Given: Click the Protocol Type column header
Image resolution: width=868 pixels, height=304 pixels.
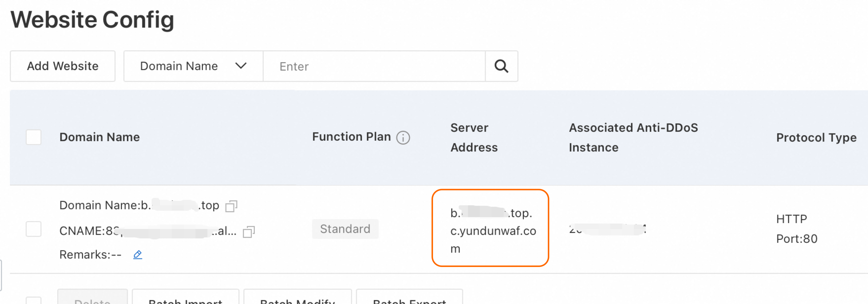Looking at the screenshot, I should pyautogui.click(x=816, y=137).
